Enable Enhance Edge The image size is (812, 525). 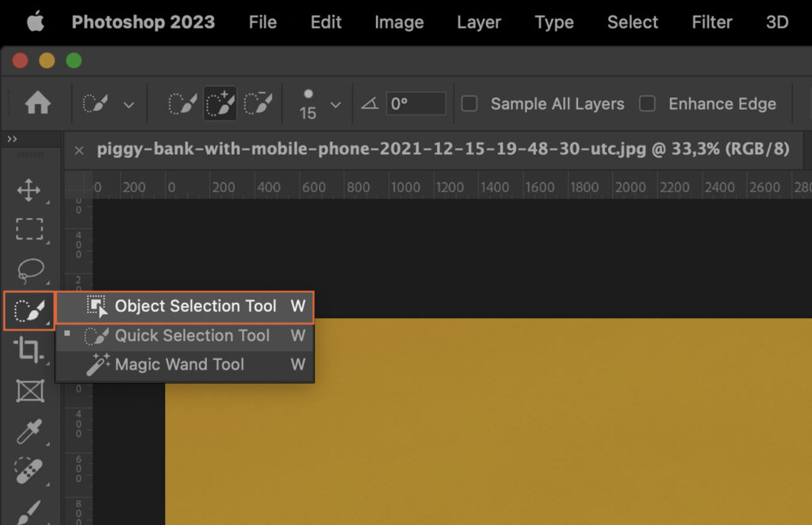647,104
